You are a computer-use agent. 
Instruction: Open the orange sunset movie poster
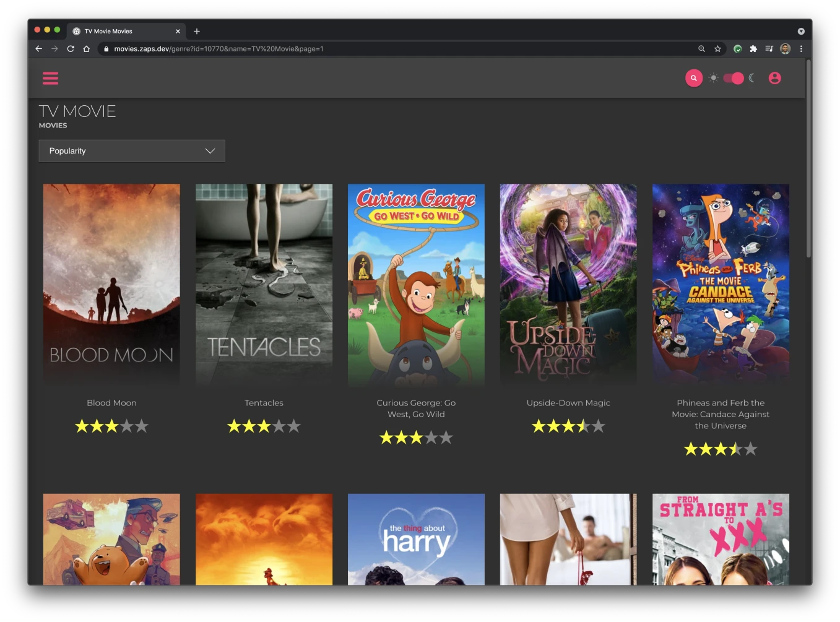(x=264, y=539)
